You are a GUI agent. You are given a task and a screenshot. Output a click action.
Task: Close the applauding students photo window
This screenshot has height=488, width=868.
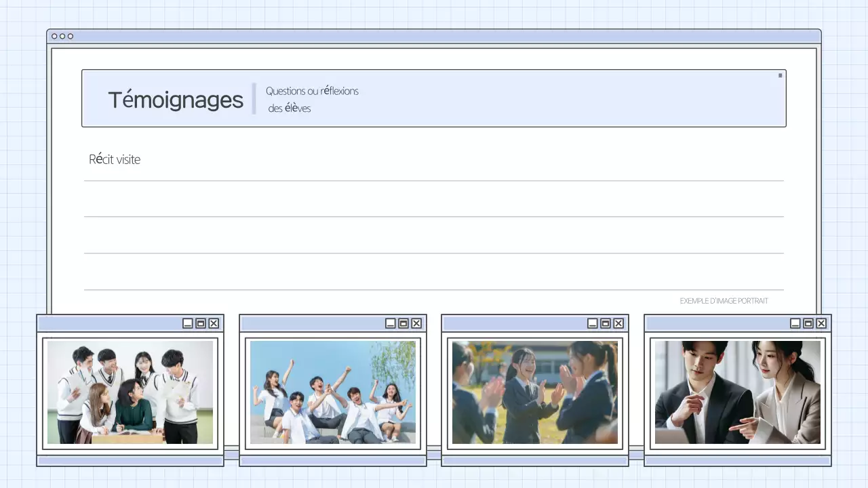pyautogui.click(x=618, y=323)
